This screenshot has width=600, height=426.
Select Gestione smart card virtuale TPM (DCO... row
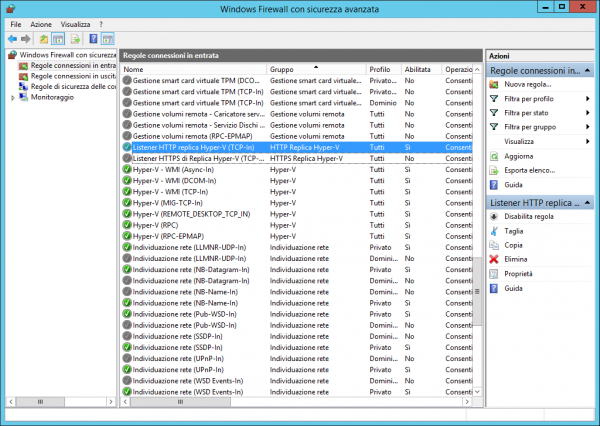coord(297,81)
